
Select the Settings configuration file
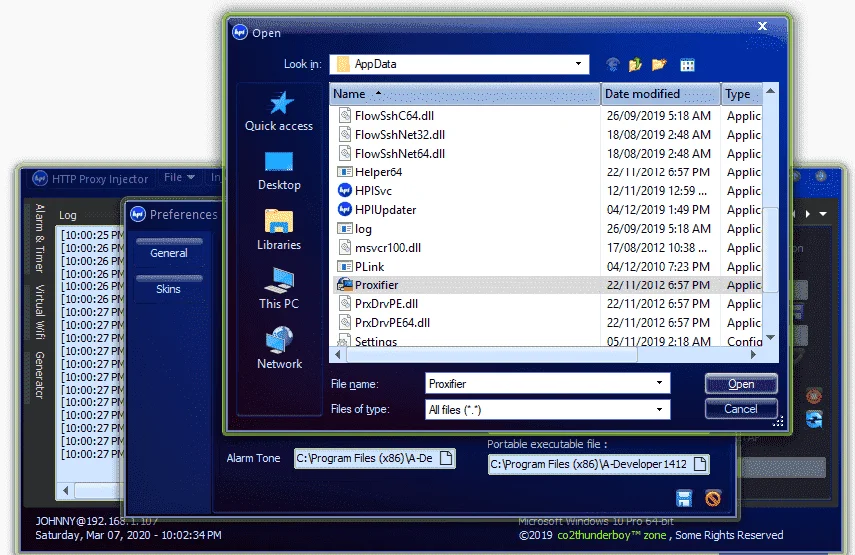(x=376, y=341)
